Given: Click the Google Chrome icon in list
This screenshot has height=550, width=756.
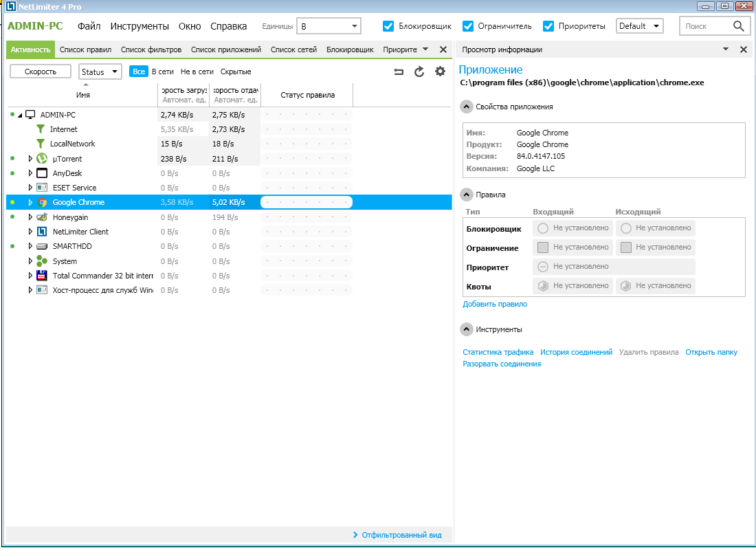Looking at the screenshot, I should coord(42,203).
